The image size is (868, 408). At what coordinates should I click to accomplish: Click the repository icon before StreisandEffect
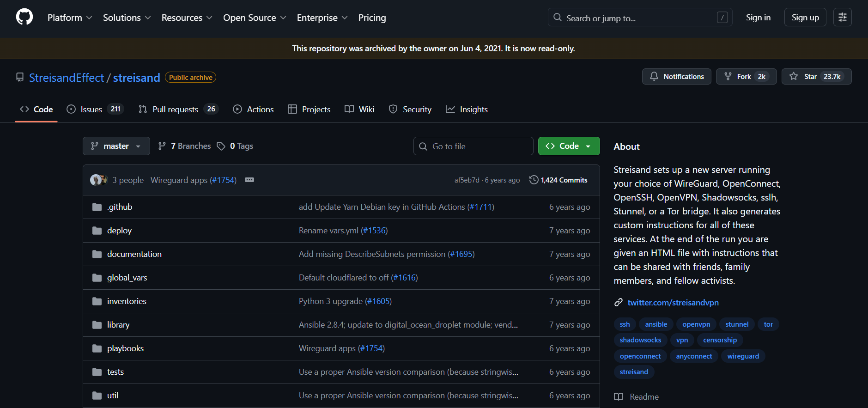[x=20, y=77]
